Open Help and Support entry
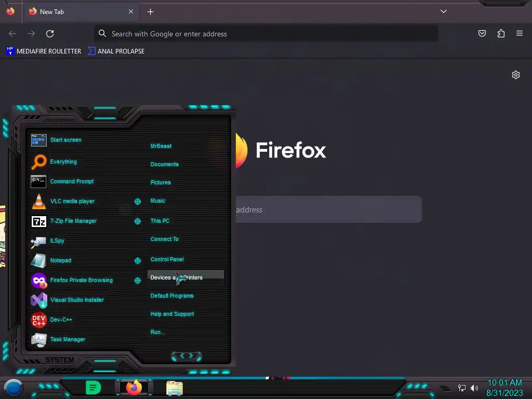 (x=172, y=314)
